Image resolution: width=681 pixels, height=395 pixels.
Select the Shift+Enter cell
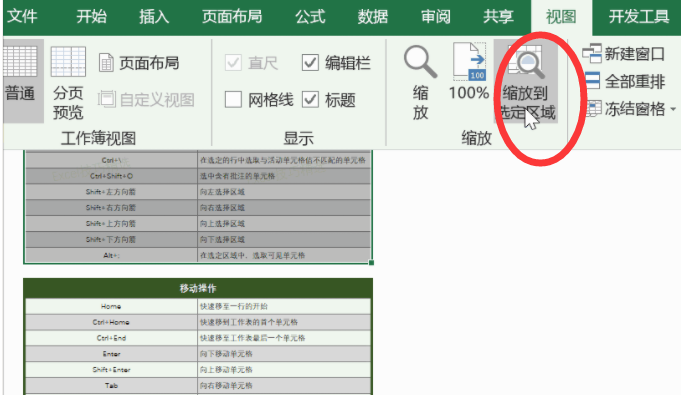point(111,370)
